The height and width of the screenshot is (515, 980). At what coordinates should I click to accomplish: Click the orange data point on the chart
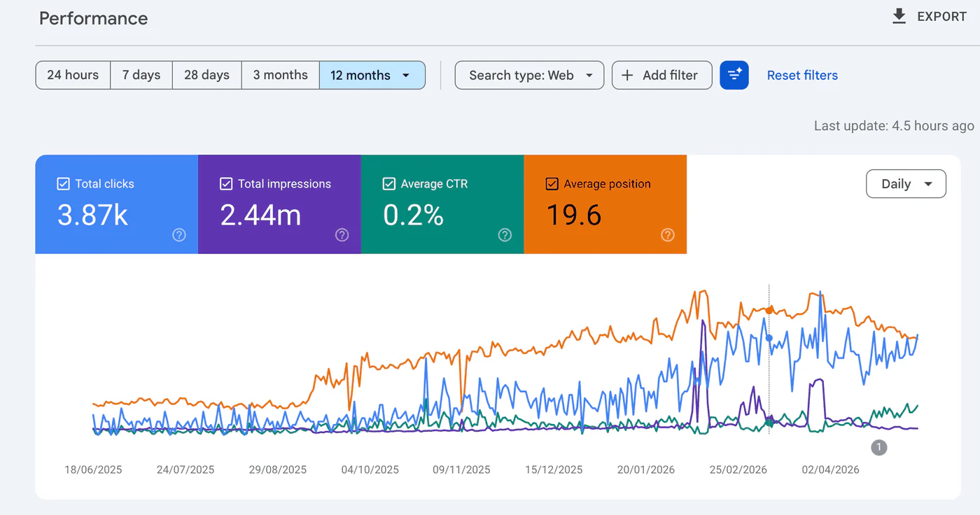click(769, 309)
